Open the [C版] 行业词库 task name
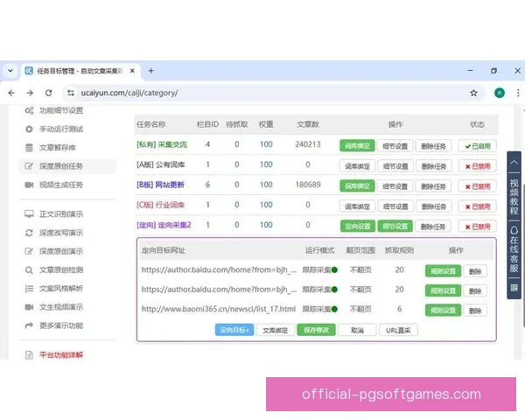Viewport: 525px width, 420px height. [160, 205]
